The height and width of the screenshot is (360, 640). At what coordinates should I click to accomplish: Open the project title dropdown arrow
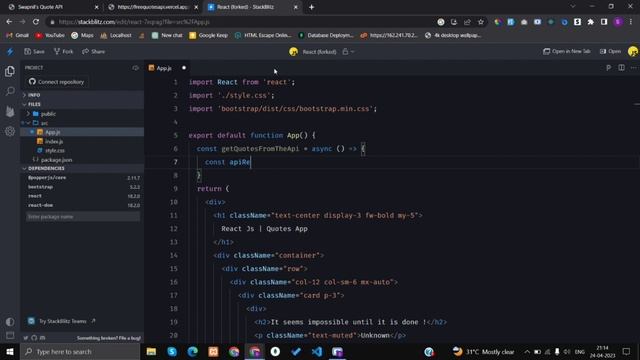tap(353, 52)
